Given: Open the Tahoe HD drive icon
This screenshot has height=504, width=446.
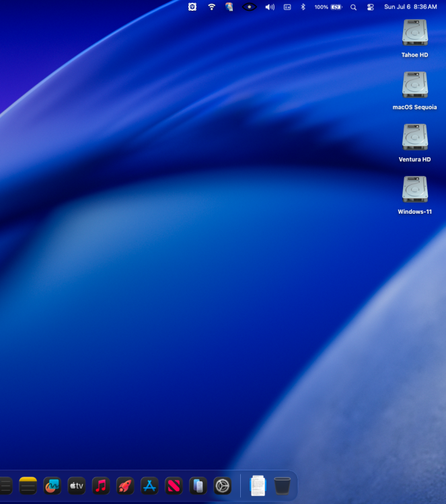Looking at the screenshot, I should pos(415,33).
